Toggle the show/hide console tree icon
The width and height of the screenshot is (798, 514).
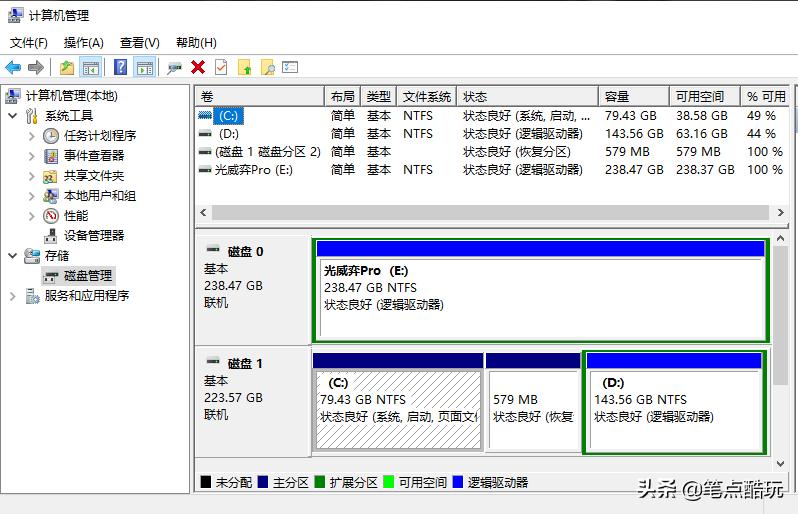click(x=91, y=67)
